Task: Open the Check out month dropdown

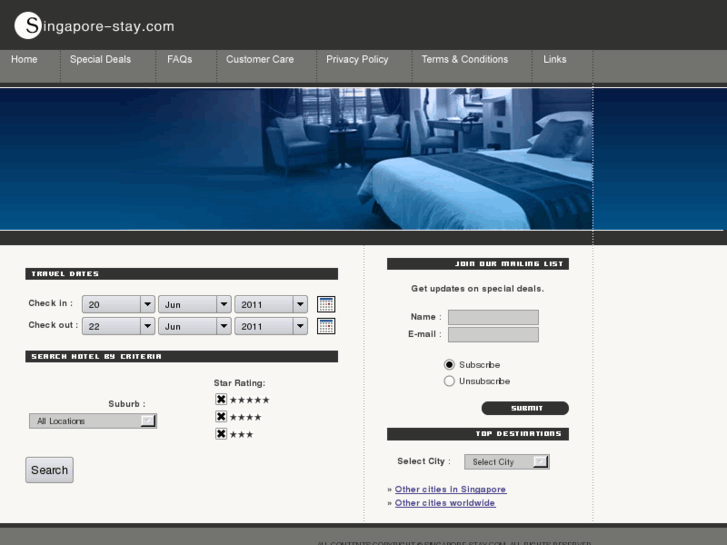Action: [195, 326]
